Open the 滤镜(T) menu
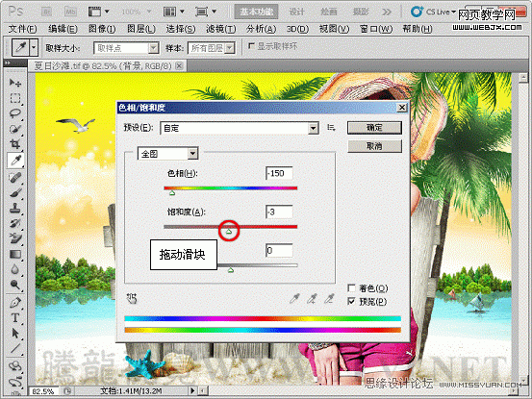The width and height of the screenshot is (532, 399). pyautogui.click(x=221, y=29)
